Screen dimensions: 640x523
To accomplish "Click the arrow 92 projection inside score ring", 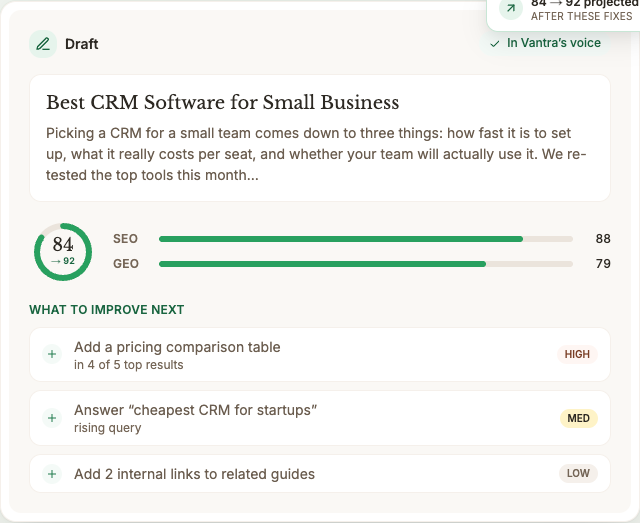I will (x=63, y=261).
